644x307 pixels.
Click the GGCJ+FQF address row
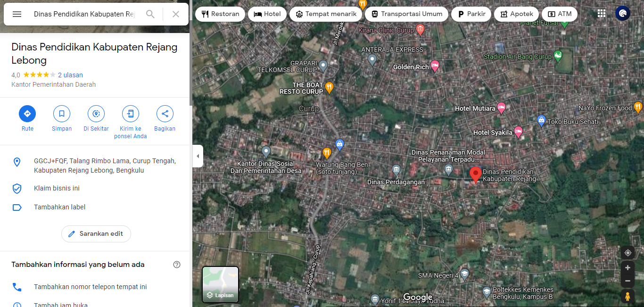(x=94, y=166)
